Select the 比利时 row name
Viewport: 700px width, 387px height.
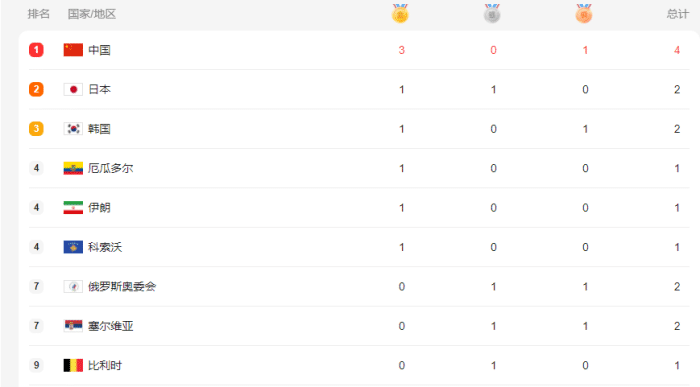click(x=105, y=365)
